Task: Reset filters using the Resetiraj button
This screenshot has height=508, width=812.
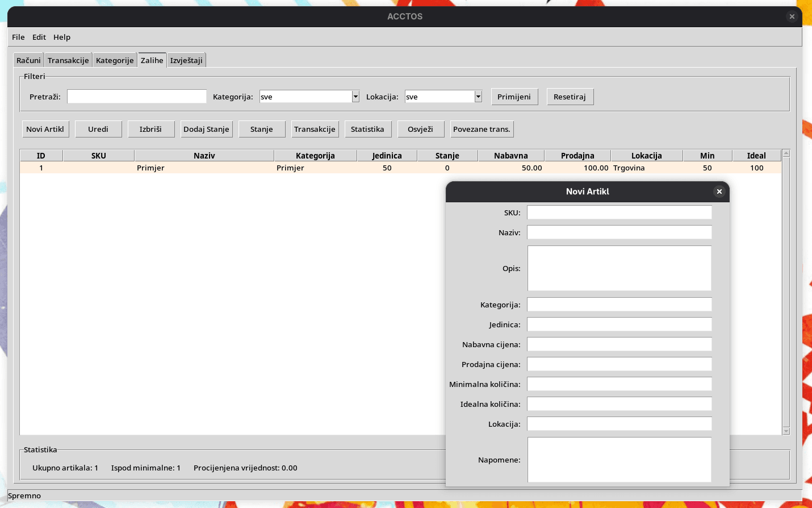Action: click(x=570, y=97)
